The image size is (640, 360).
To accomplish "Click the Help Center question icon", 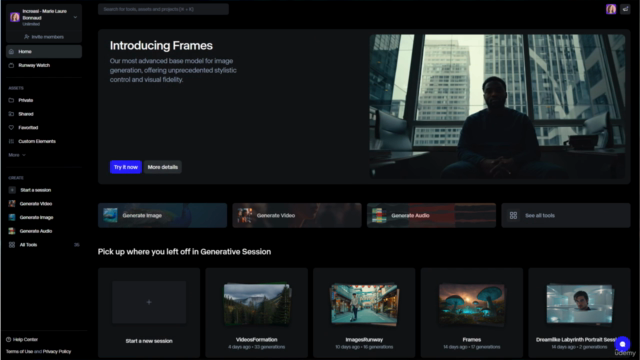I will [x=9, y=339].
